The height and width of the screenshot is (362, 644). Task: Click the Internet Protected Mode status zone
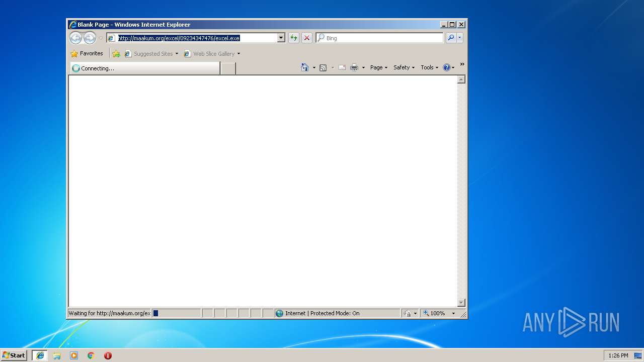pos(337,313)
